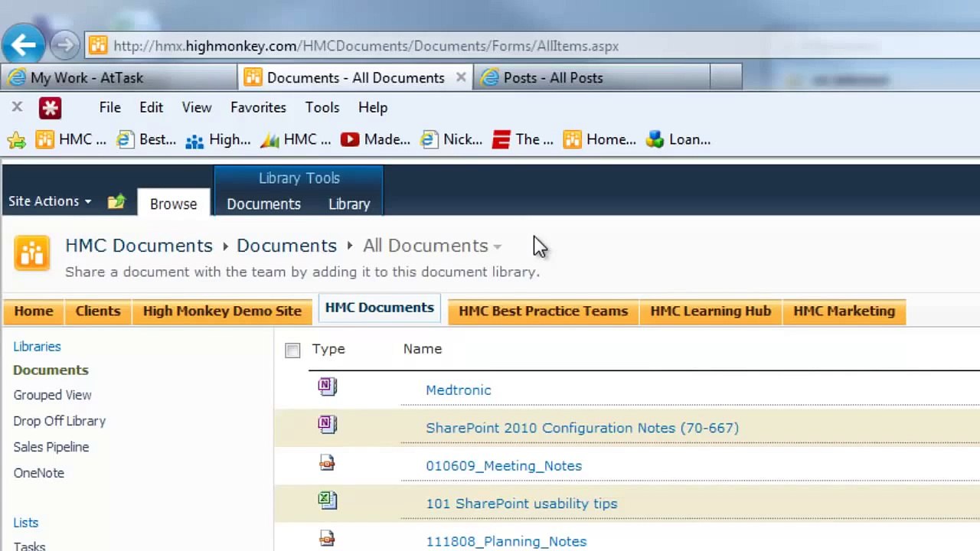
Task: Open the Medtronic document
Action: tap(458, 390)
